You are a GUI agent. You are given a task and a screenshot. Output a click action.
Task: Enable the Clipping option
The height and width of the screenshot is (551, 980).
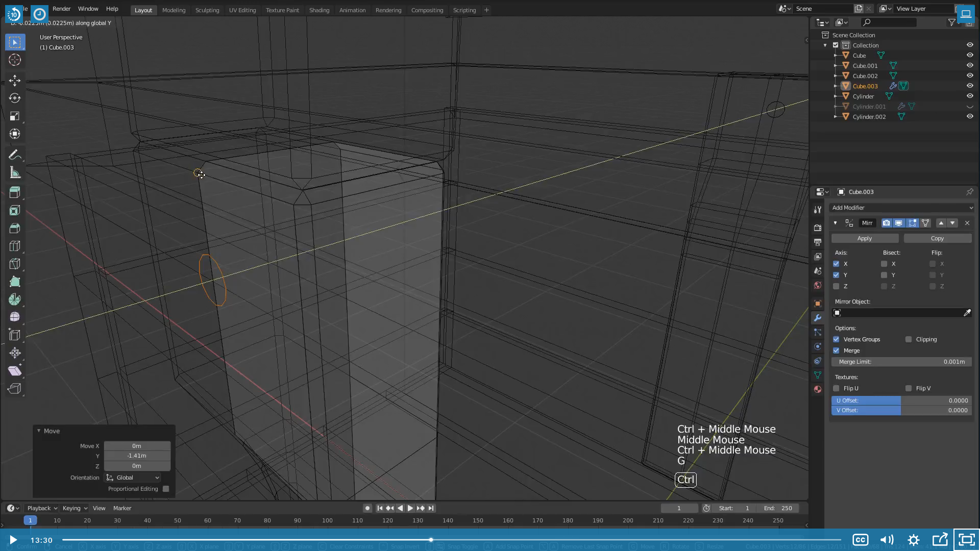[909, 339]
